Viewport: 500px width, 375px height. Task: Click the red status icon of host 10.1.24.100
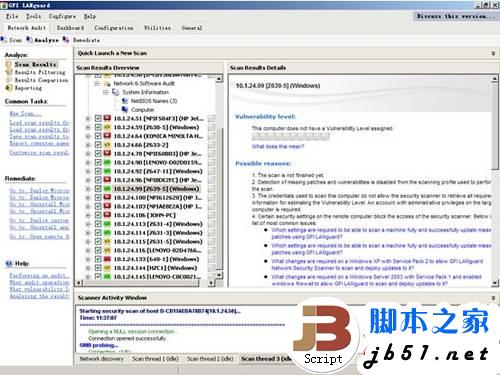tap(107, 198)
